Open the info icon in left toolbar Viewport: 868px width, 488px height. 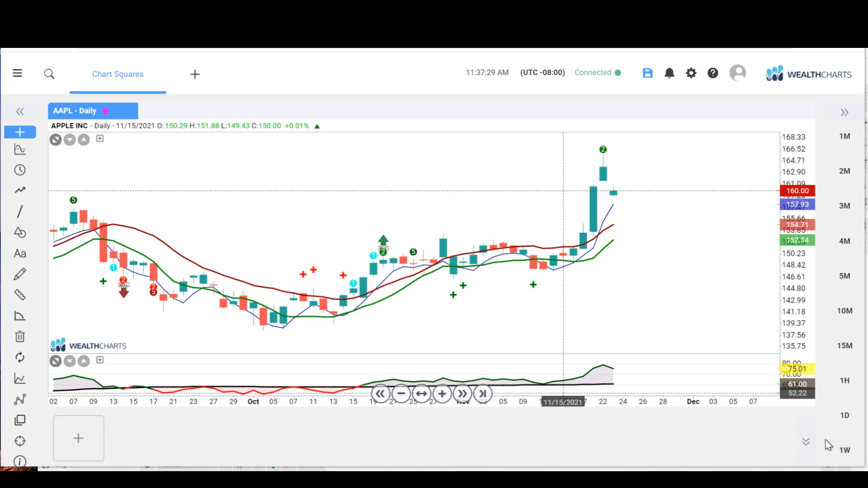pyautogui.click(x=20, y=461)
